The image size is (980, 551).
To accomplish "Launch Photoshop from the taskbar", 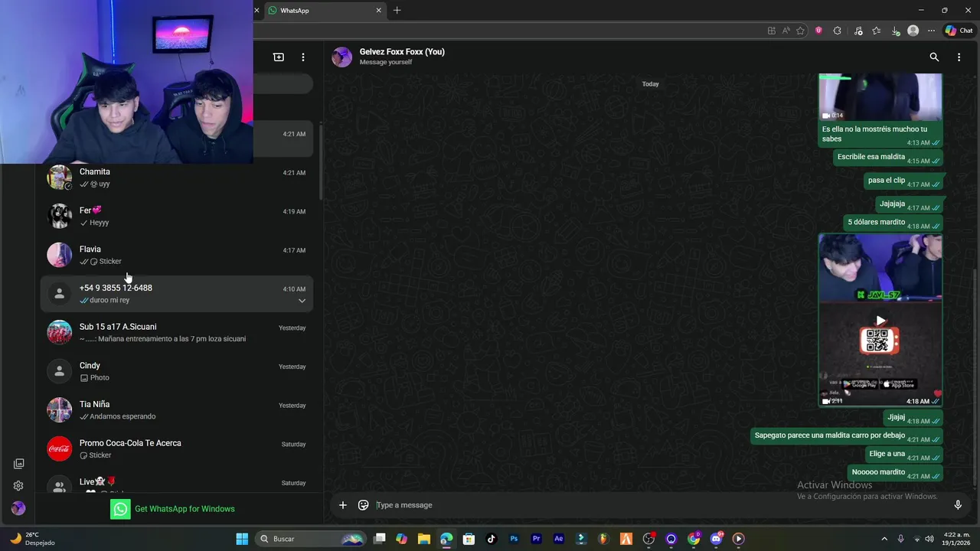I will (514, 539).
